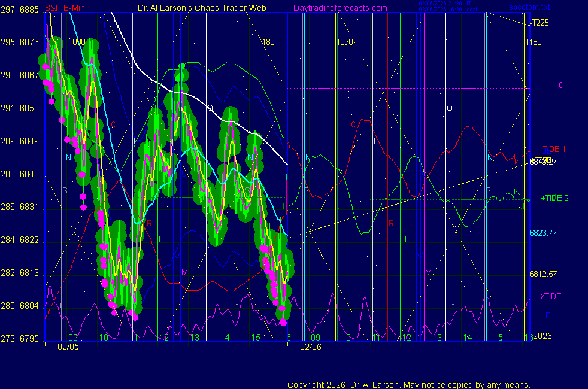Click the copyright notice text at bottom
Viewport: 588px width, 389px height.
[x=408, y=385]
